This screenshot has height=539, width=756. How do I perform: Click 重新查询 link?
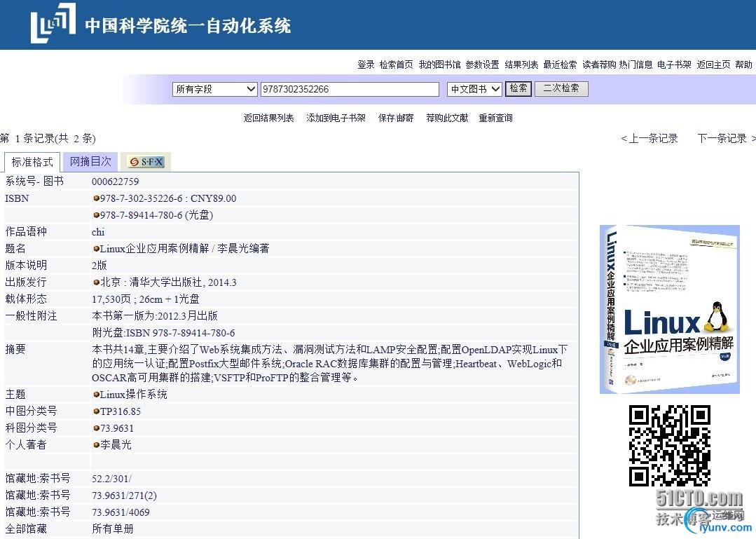point(495,118)
